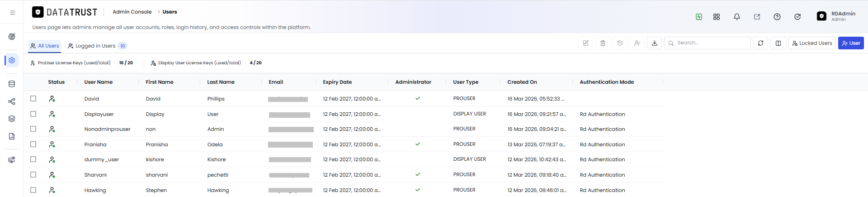The width and height of the screenshot is (868, 197).
Task: Sort by the User Type column header
Action: (466, 82)
